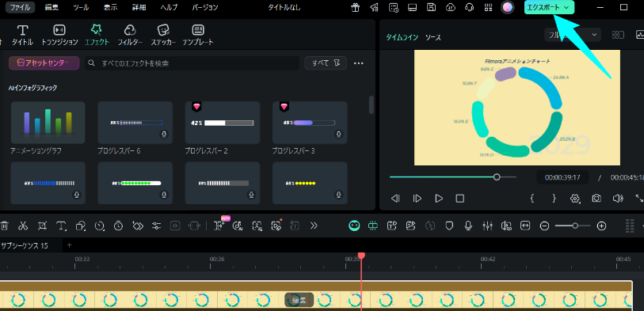
Task: Record voiceover with the microphone icon
Action: (468, 226)
